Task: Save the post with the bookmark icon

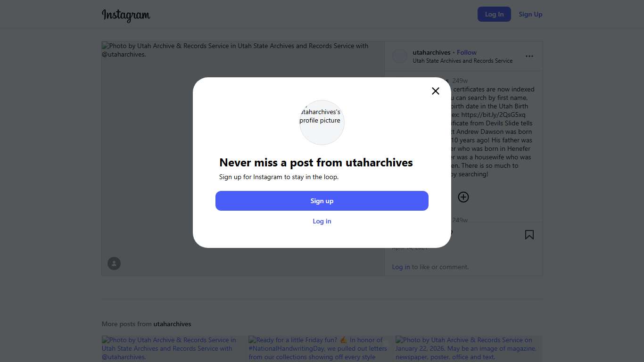Action: tap(529, 235)
